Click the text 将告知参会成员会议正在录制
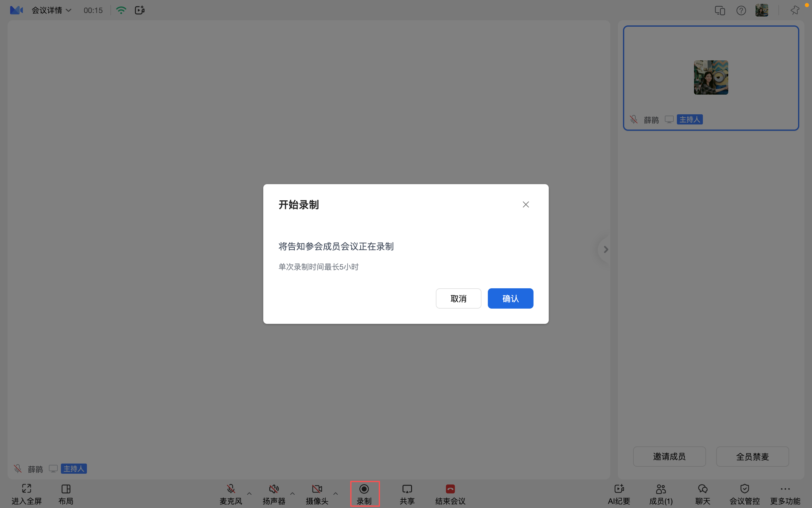The image size is (812, 508). click(x=336, y=246)
